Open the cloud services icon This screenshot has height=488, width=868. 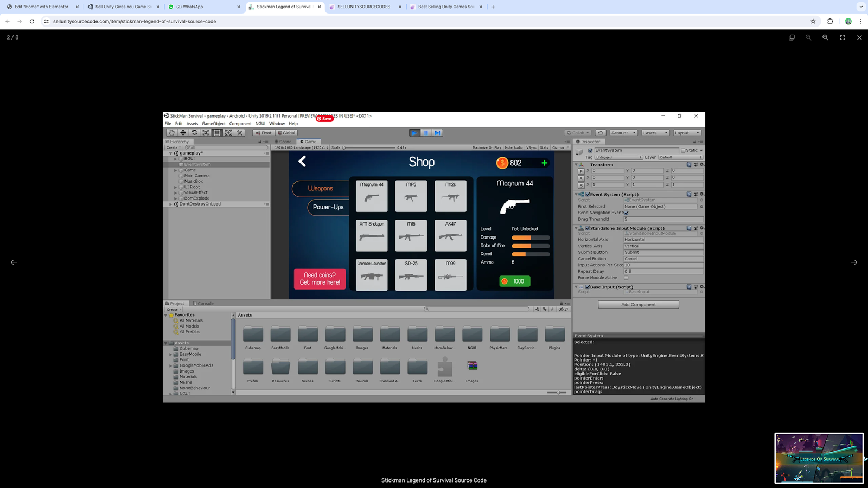coord(601,133)
